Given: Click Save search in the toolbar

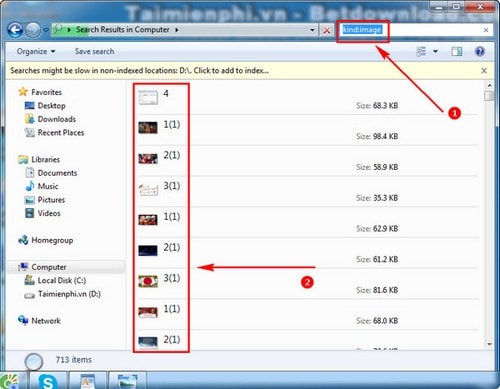Looking at the screenshot, I should click(x=95, y=51).
